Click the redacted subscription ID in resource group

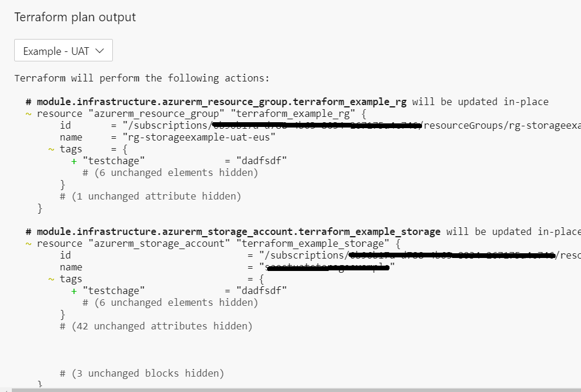[x=317, y=126]
